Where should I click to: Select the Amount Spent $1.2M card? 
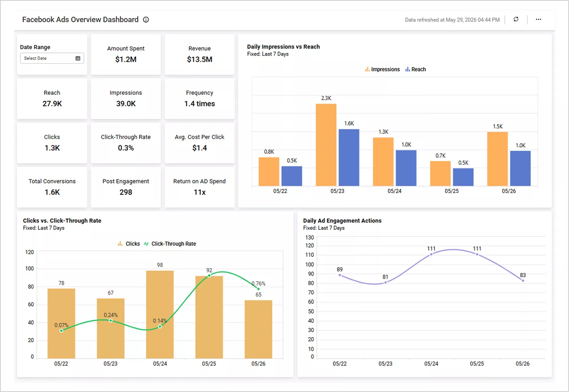pyautogui.click(x=126, y=54)
